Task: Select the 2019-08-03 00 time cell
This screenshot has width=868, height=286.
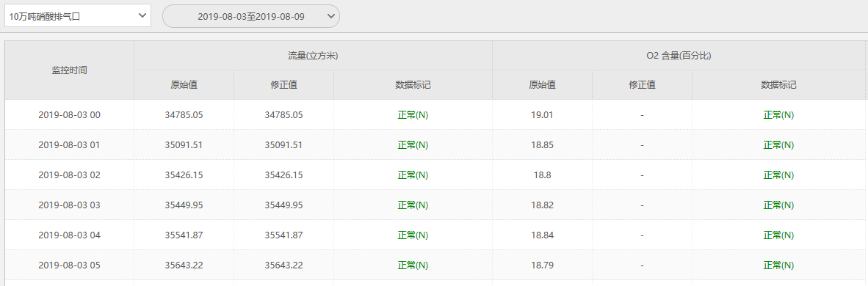Action: (x=69, y=115)
